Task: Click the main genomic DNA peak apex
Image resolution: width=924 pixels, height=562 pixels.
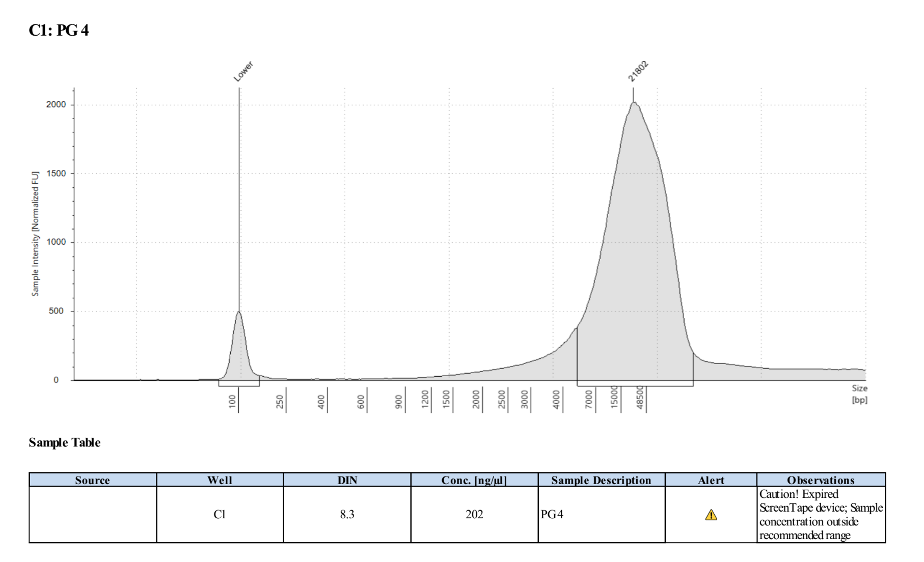Action: [634, 103]
